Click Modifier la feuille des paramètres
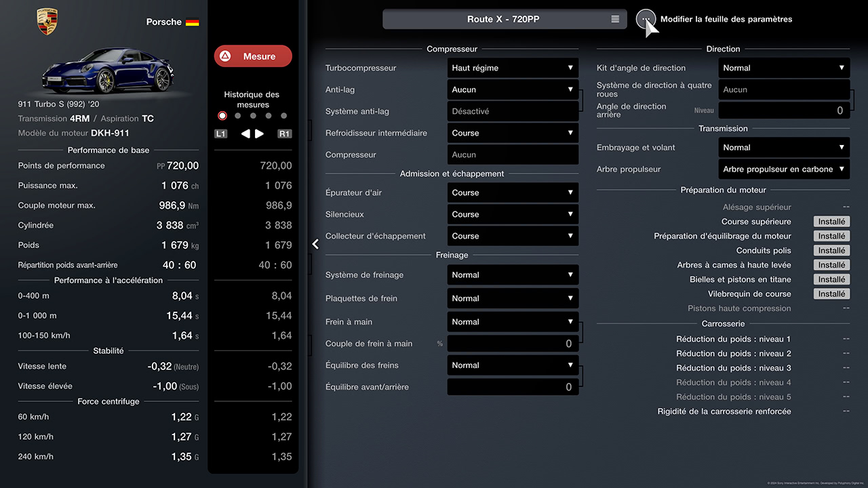Screen dimensions: 868x488 [x=726, y=19]
